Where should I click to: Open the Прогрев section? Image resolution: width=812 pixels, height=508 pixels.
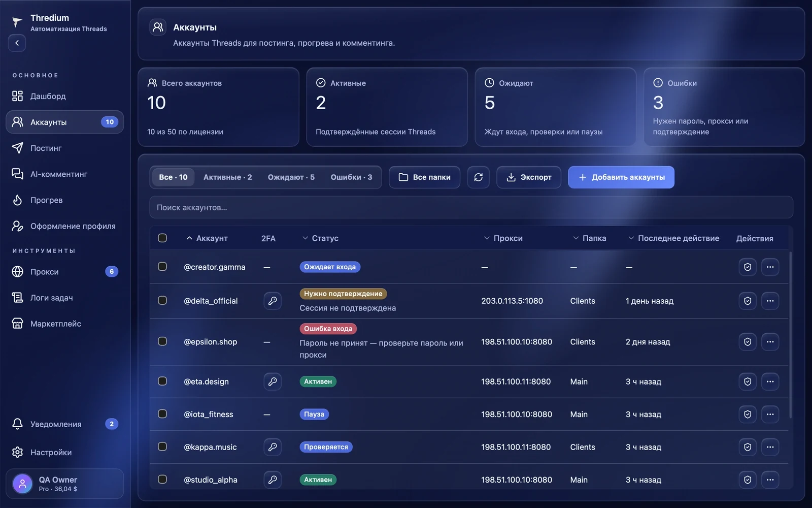click(64, 200)
